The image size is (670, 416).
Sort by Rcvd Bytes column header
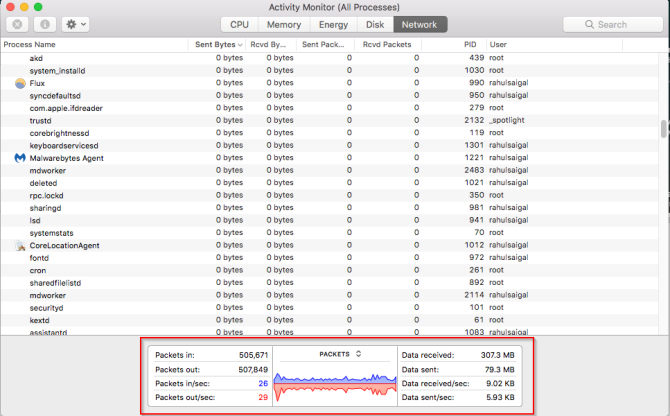270,44
